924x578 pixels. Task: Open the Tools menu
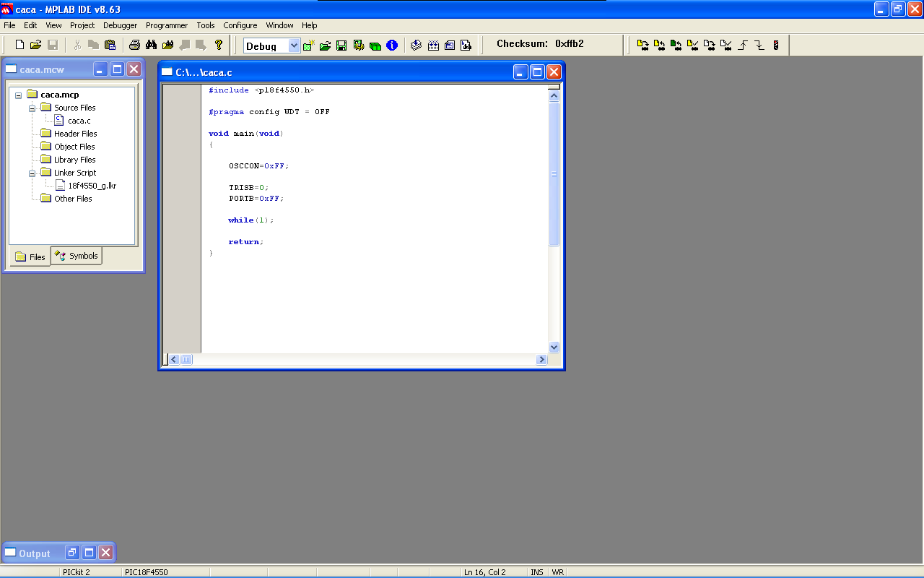point(206,25)
